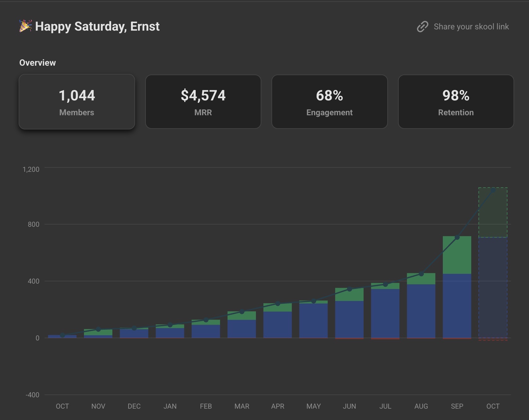Image resolution: width=529 pixels, height=420 pixels.
Task: Click the DEC bar in chart
Action: pyautogui.click(x=134, y=333)
